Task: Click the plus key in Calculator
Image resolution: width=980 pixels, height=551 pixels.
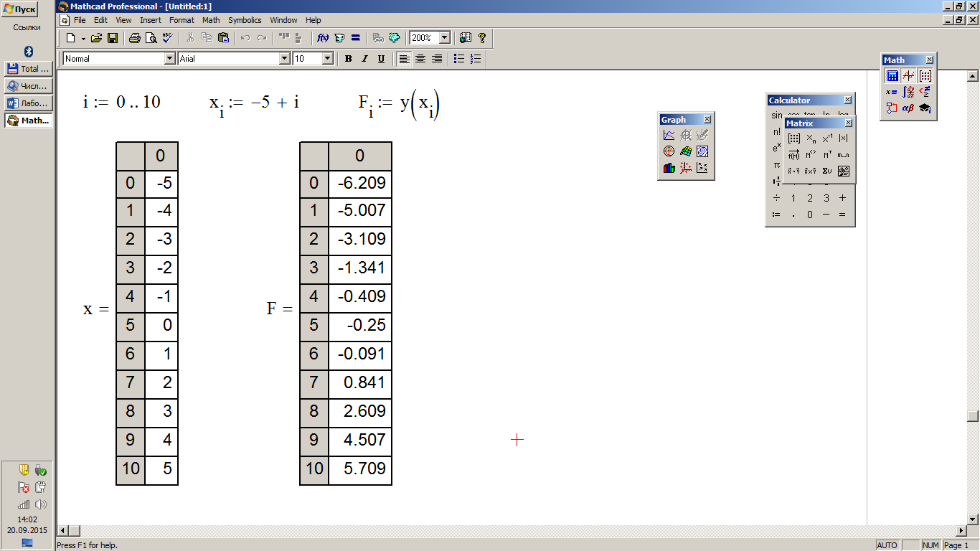Action: coord(843,198)
